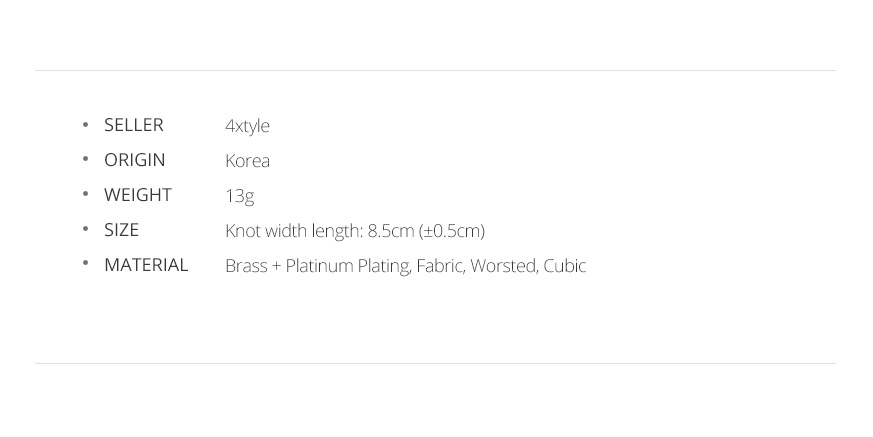The height and width of the screenshot is (437, 873).
Task: Click the bullet beside SELLER
Action: (x=86, y=125)
